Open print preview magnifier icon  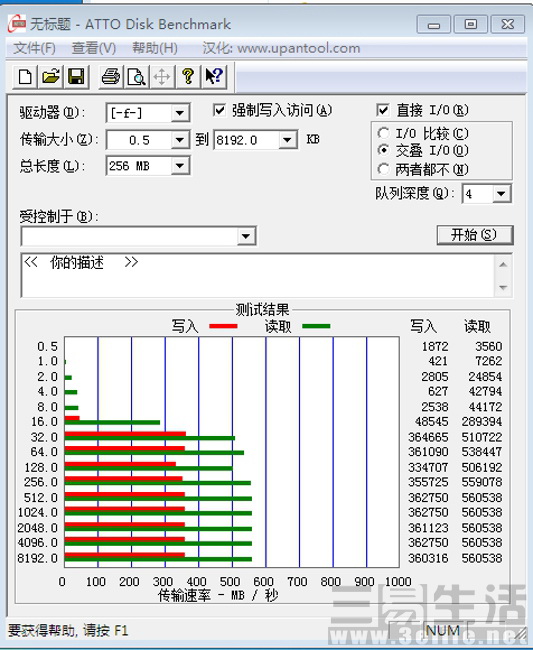click(x=136, y=77)
